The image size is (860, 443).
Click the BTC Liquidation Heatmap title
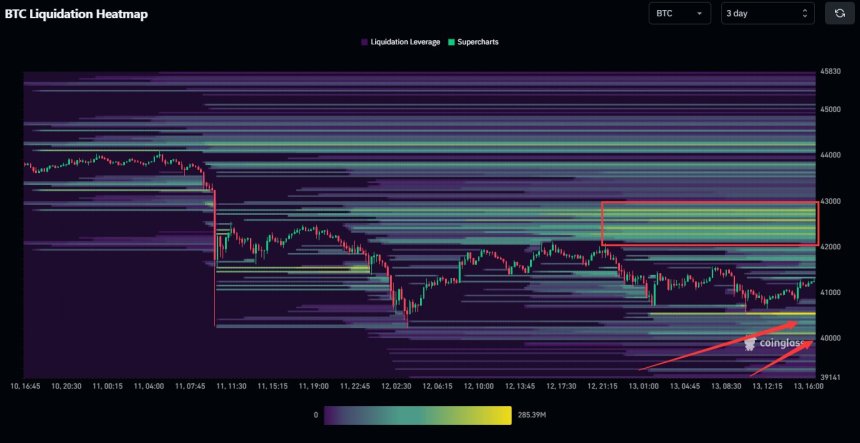(x=76, y=14)
